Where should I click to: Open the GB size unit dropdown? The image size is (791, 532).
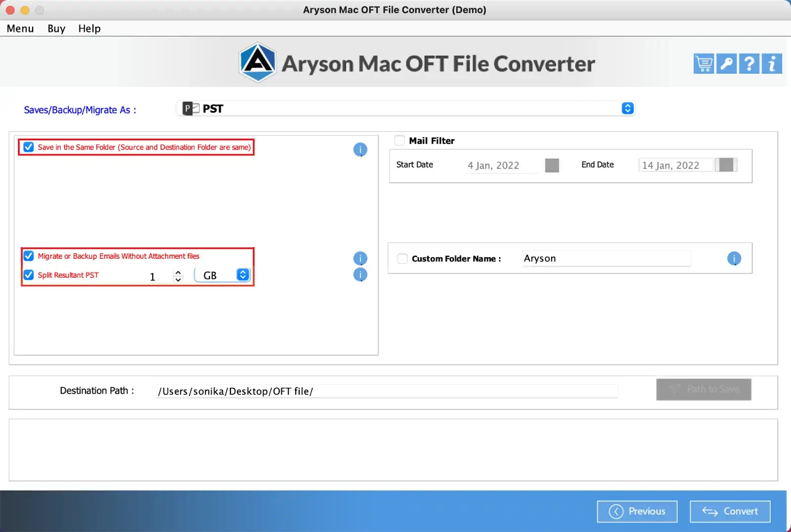pos(222,275)
